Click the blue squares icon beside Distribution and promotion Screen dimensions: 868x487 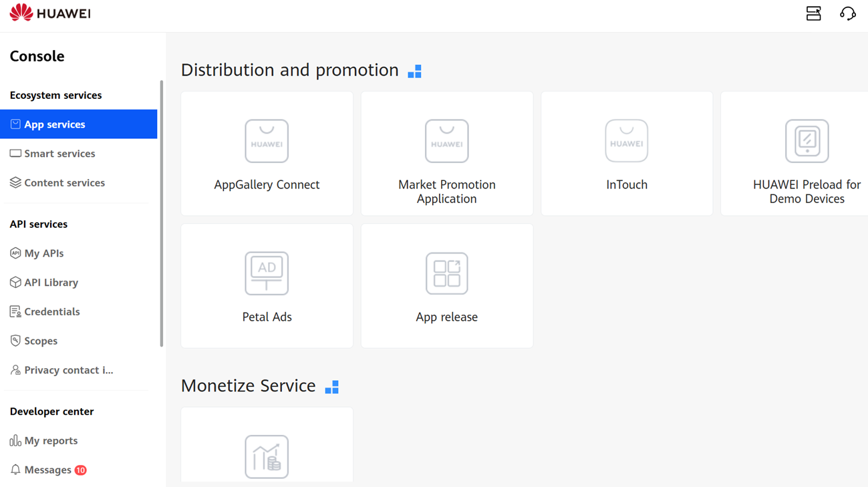[415, 71]
